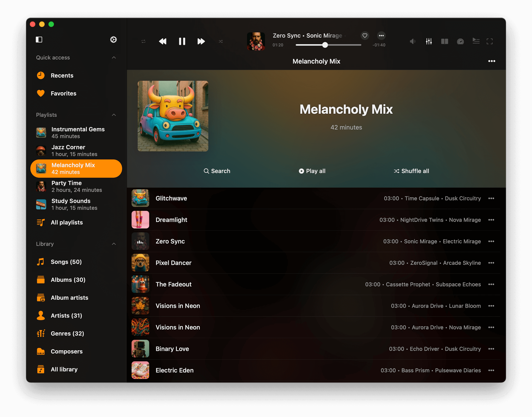Toggle repeat mode
Viewport: 532px width, 417px height.
(143, 41)
